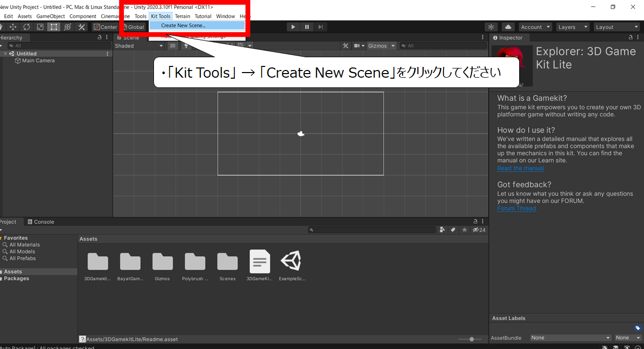Screen dimensions: 644x349
Task: Choose Create New Scene menu entry
Action: click(x=197, y=26)
